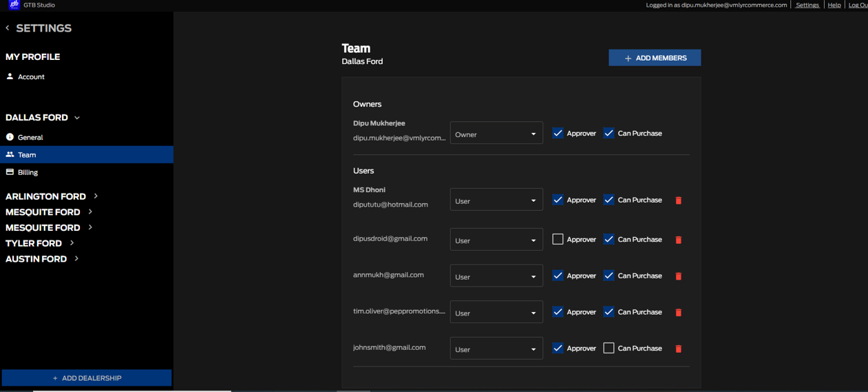Uncheck Approver for MS Dhoni
Viewport: 868px width, 392px height.
pos(558,200)
